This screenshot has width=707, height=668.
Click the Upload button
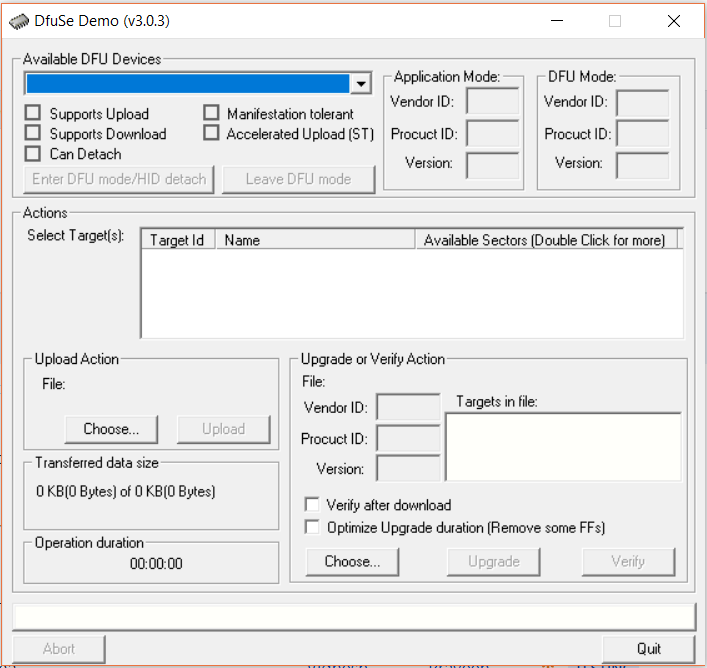click(224, 429)
